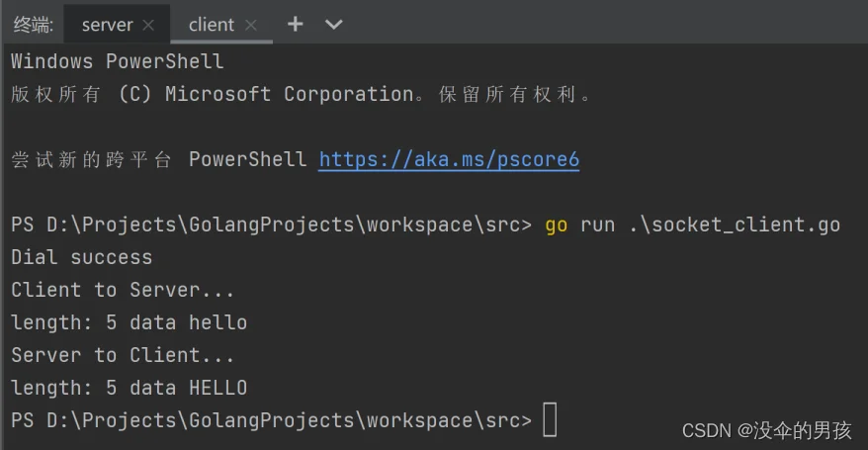Switch to the server terminal tab
This screenshot has width=868, height=450.
(x=108, y=25)
